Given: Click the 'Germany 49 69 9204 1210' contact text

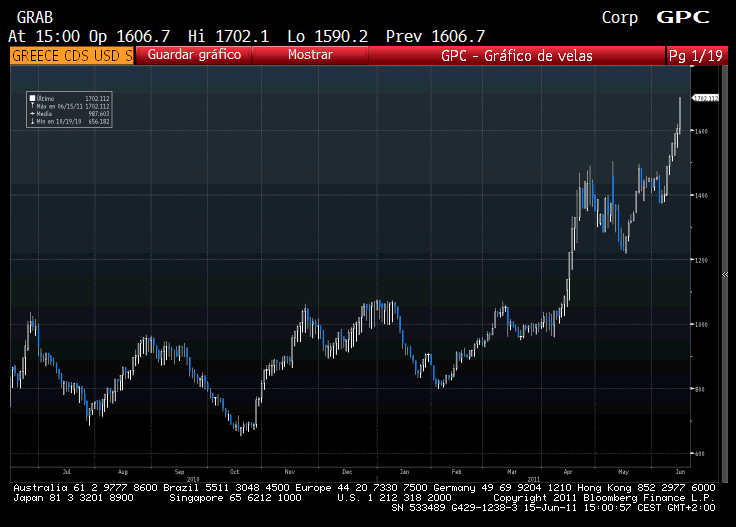Looking at the screenshot, I should pos(502,488).
